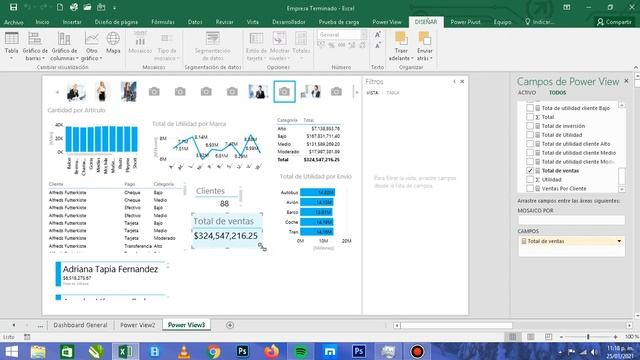640x360 pixels.
Task: Open the Dashboard General sheet tab
Action: click(x=80, y=325)
